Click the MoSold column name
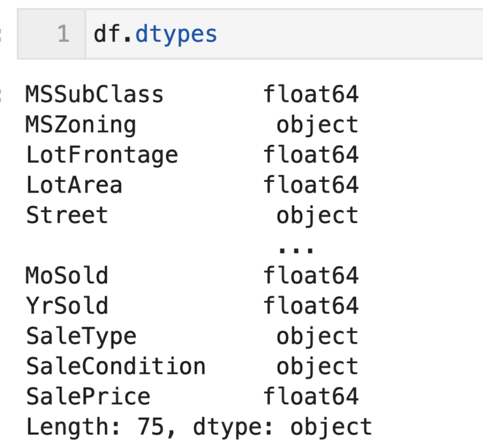 (67, 276)
